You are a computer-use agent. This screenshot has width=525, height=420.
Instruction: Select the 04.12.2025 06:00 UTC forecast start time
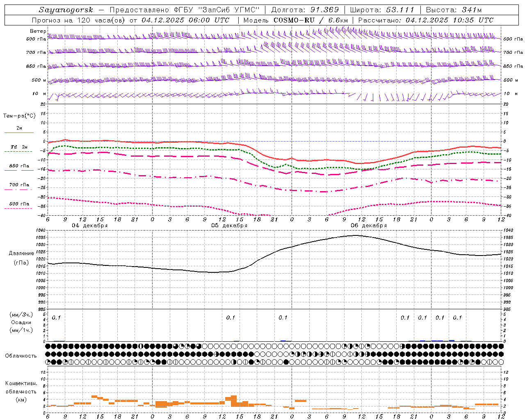coord(185,20)
